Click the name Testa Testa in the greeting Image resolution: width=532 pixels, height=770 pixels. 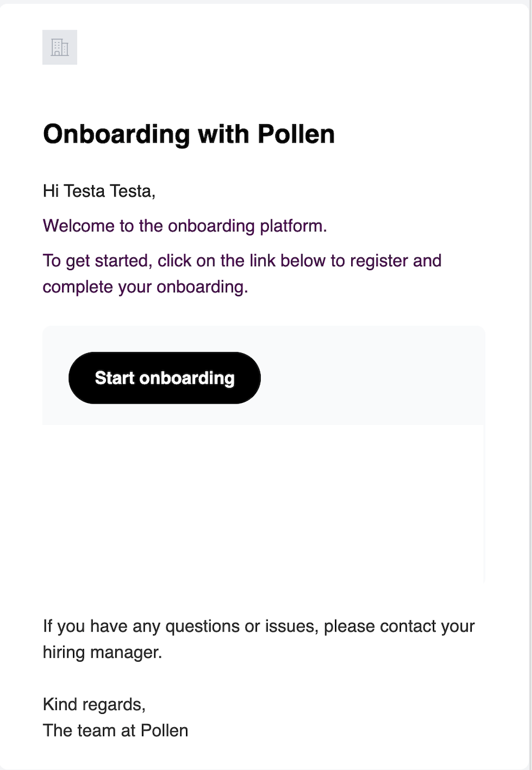point(110,191)
